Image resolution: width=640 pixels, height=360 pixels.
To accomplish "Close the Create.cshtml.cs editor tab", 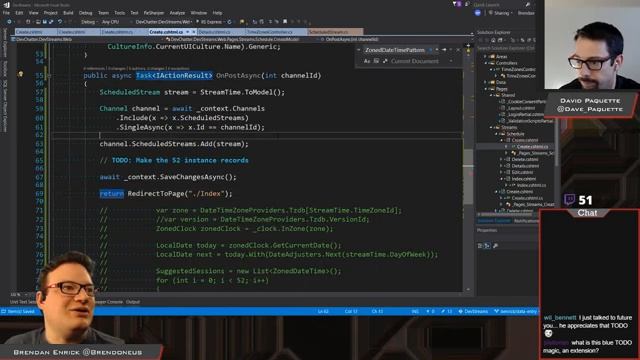I will coord(194,32).
